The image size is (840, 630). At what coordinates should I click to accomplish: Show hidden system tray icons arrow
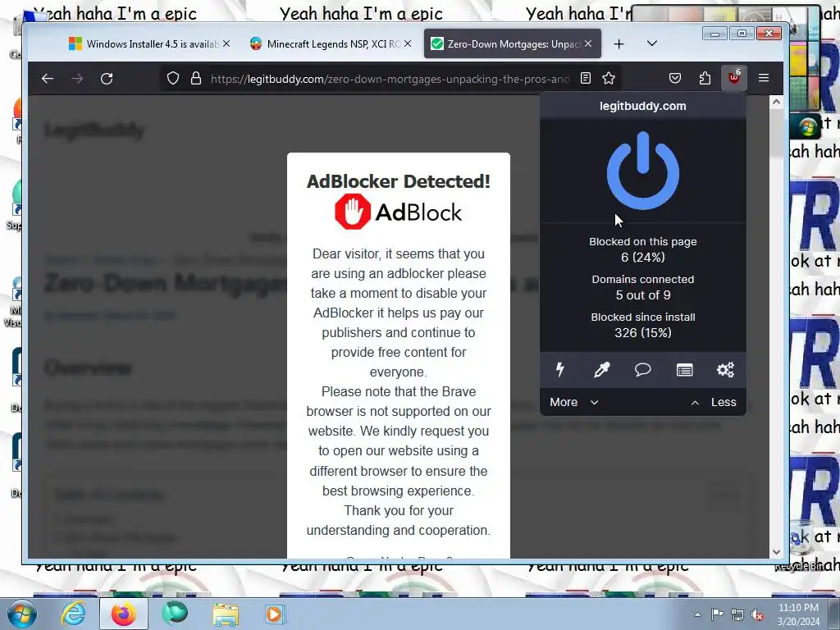coord(697,614)
